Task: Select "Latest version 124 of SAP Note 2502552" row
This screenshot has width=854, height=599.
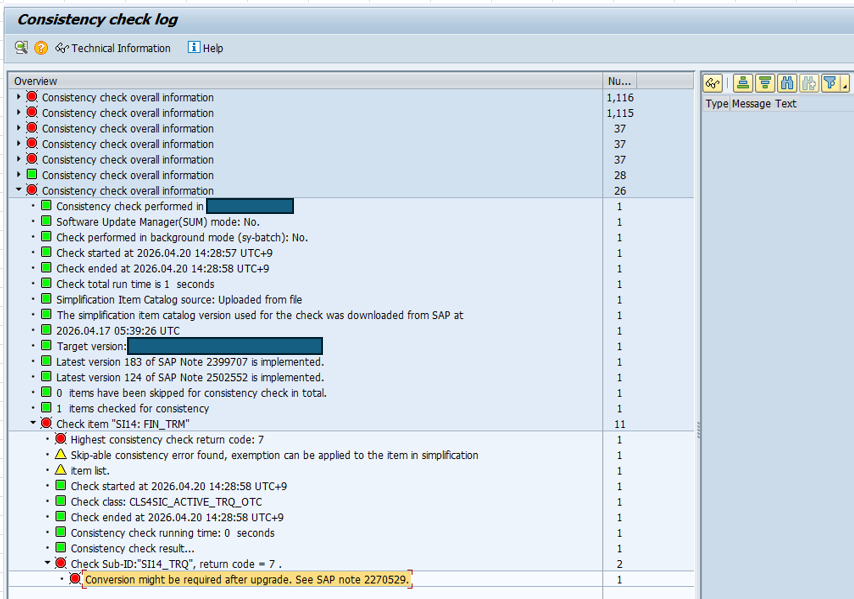Action: (x=190, y=377)
